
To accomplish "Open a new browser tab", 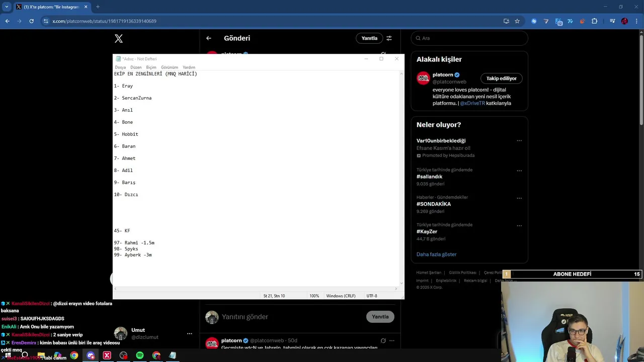I will (98, 7).
